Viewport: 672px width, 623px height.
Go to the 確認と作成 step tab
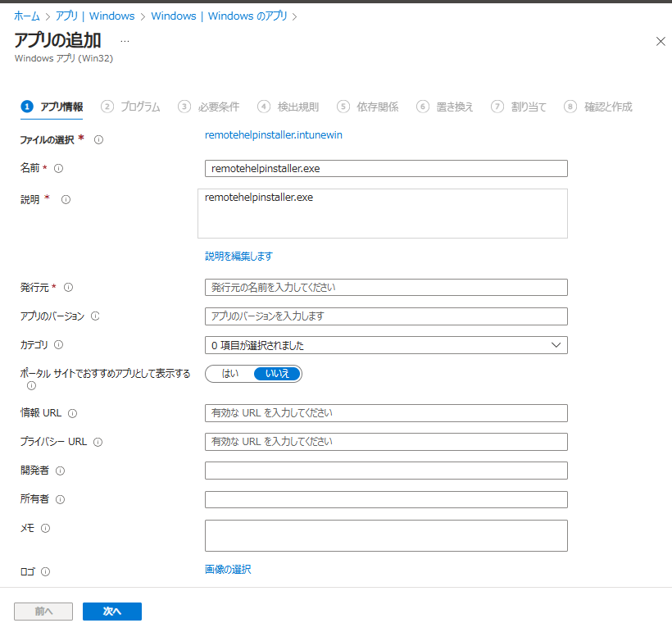(x=598, y=107)
